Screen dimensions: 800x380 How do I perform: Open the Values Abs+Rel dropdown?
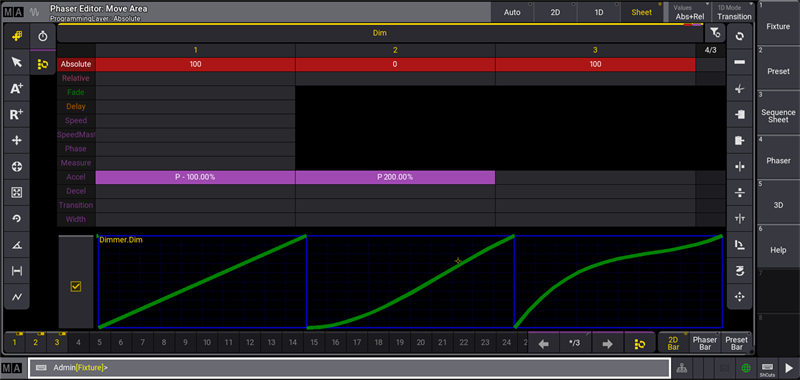pyautogui.click(x=690, y=12)
